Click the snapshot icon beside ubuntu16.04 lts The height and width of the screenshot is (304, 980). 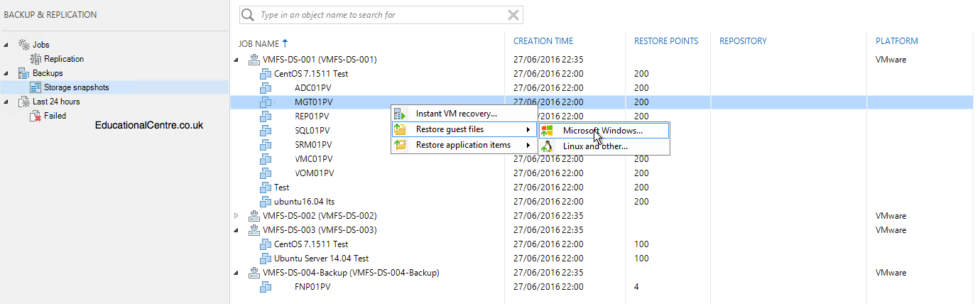[266, 202]
